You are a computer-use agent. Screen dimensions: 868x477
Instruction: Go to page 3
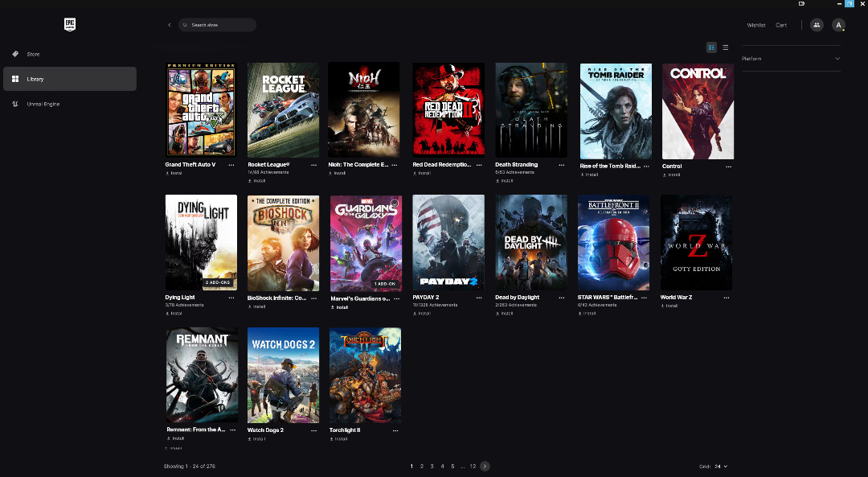pyautogui.click(x=432, y=467)
